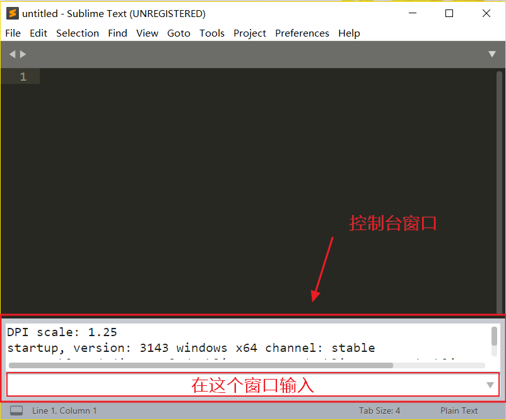Click the console vertical scrollbar
Screen dimensions: 506x420
(x=494, y=336)
